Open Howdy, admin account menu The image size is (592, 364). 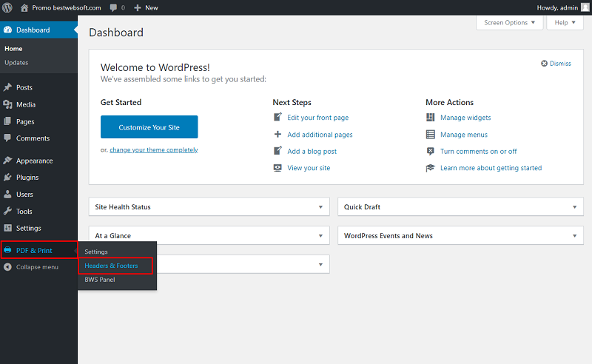tap(562, 7)
